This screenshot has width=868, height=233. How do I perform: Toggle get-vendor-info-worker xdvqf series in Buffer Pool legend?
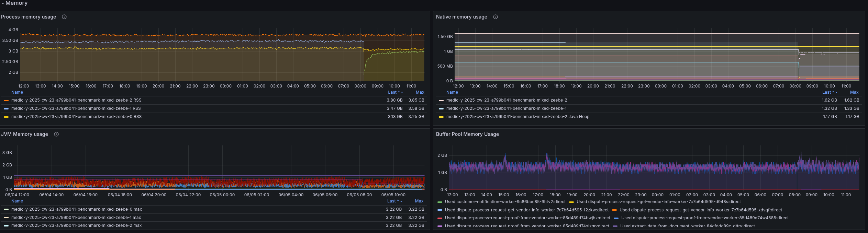[701, 210]
